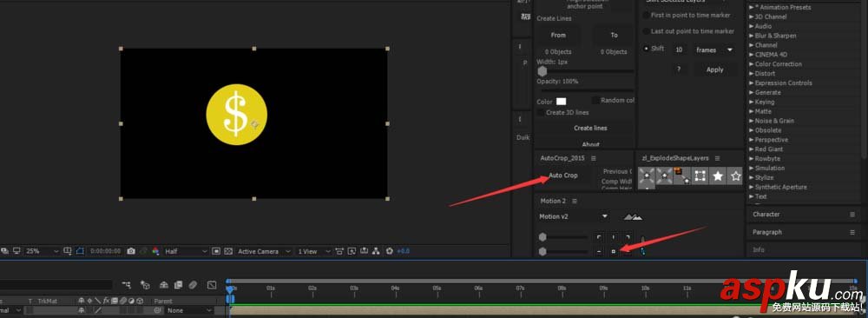Viewport: 868px width, 318px height.
Task: Click the Auto Crop button
Action: pyautogui.click(x=563, y=176)
